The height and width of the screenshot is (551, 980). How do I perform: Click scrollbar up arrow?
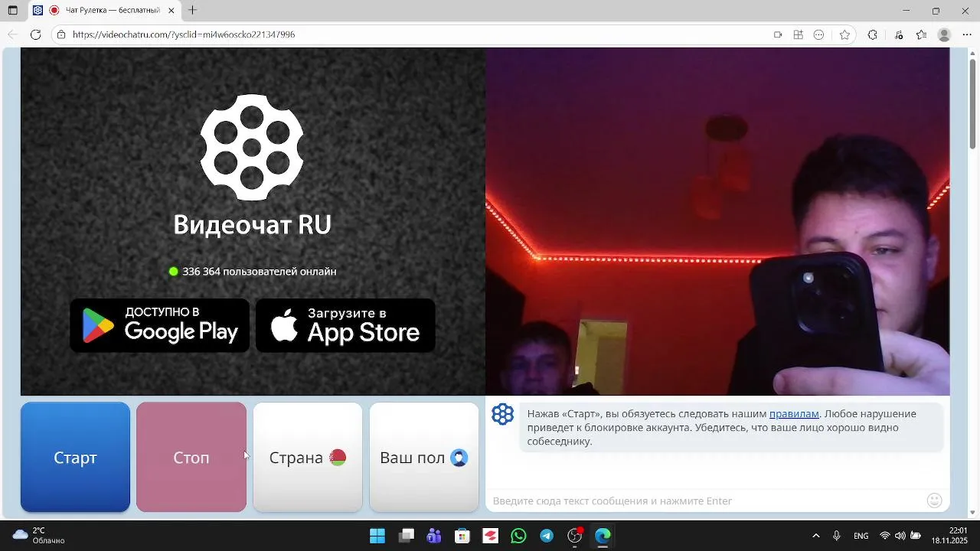tap(973, 52)
